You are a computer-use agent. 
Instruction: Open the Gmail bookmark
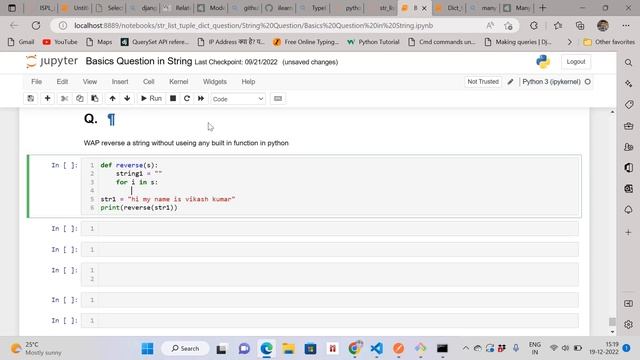point(21,42)
